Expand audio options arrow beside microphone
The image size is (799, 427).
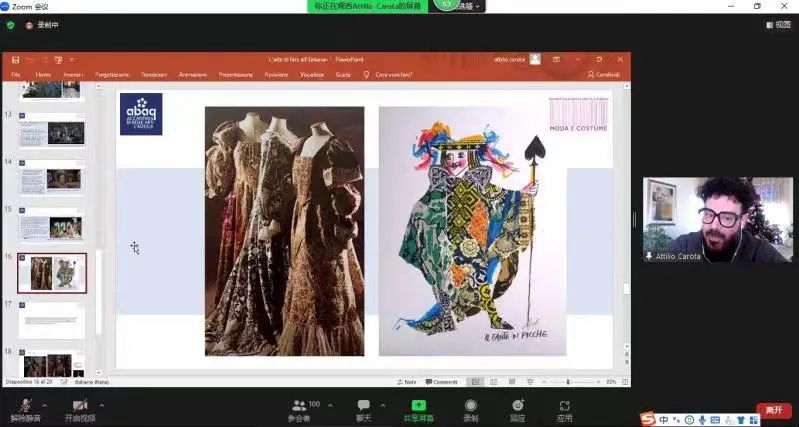click(44, 405)
